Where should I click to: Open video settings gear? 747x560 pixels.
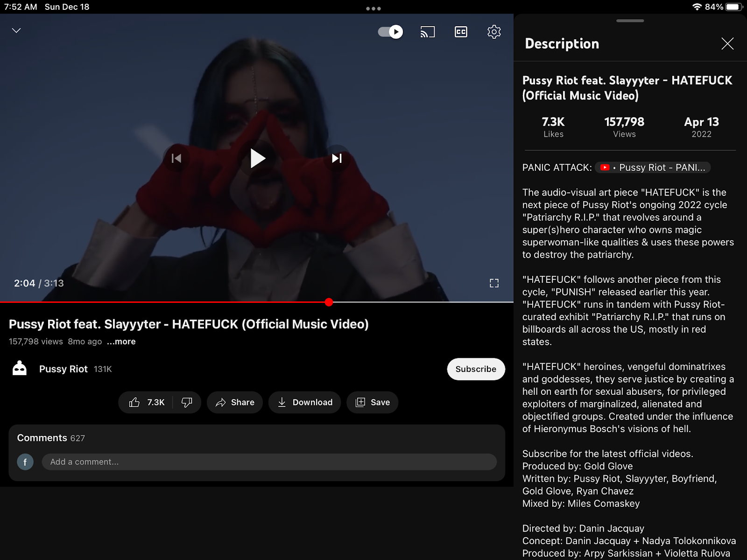click(x=494, y=32)
